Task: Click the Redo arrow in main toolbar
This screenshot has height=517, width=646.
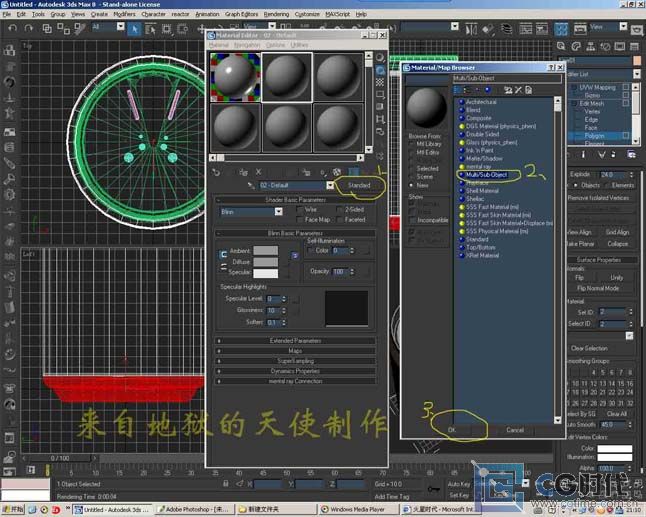Action: (28, 28)
